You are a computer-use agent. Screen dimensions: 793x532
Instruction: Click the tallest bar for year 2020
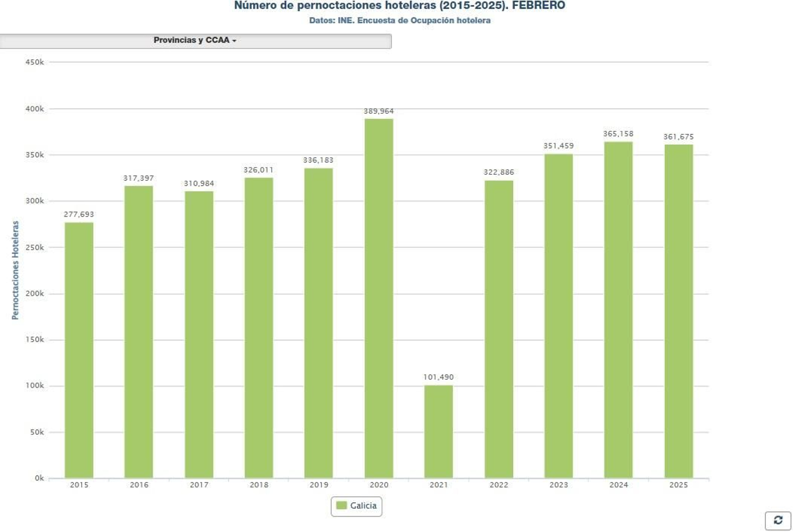378,297
